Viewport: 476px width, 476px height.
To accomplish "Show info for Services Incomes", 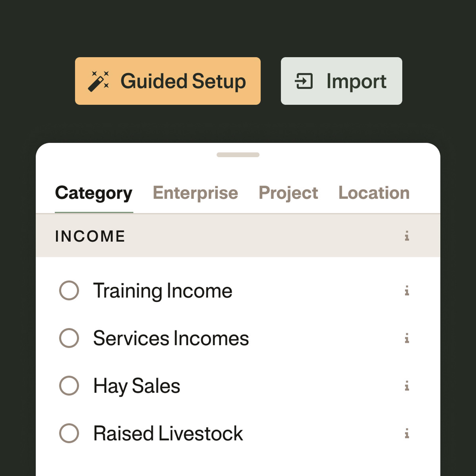I will click(x=407, y=338).
